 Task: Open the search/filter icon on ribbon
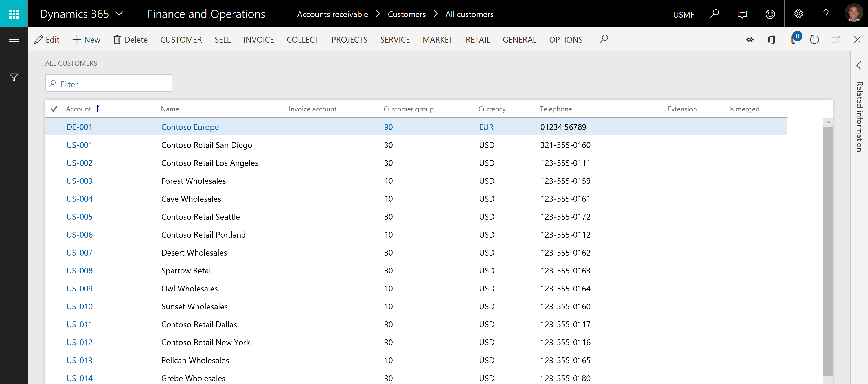click(x=604, y=39)
